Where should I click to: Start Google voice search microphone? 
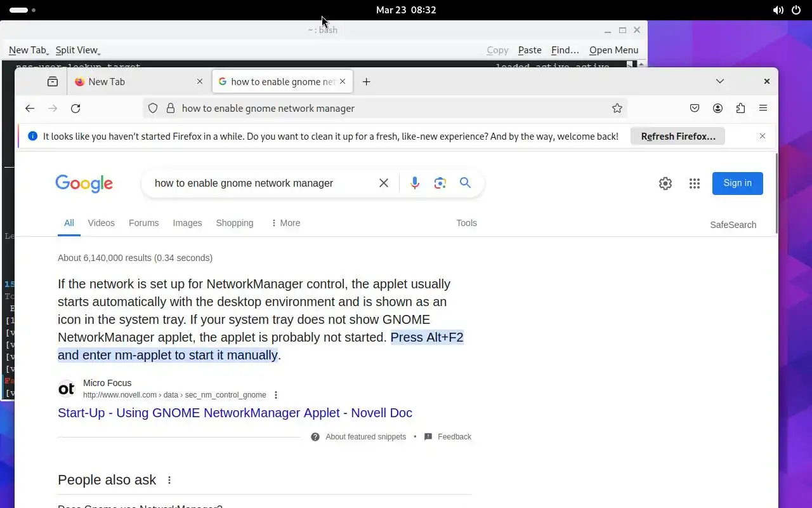pyautogui.click(x=414, y=183)
